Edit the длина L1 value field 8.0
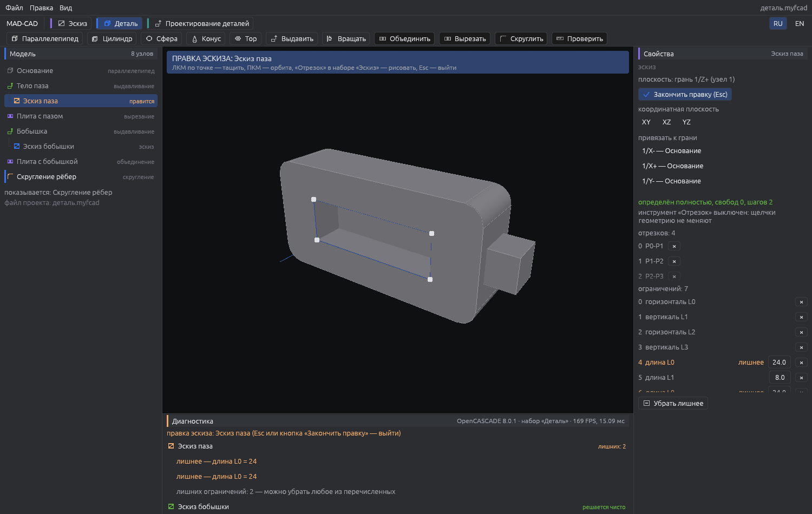 (x=780, y=378)
